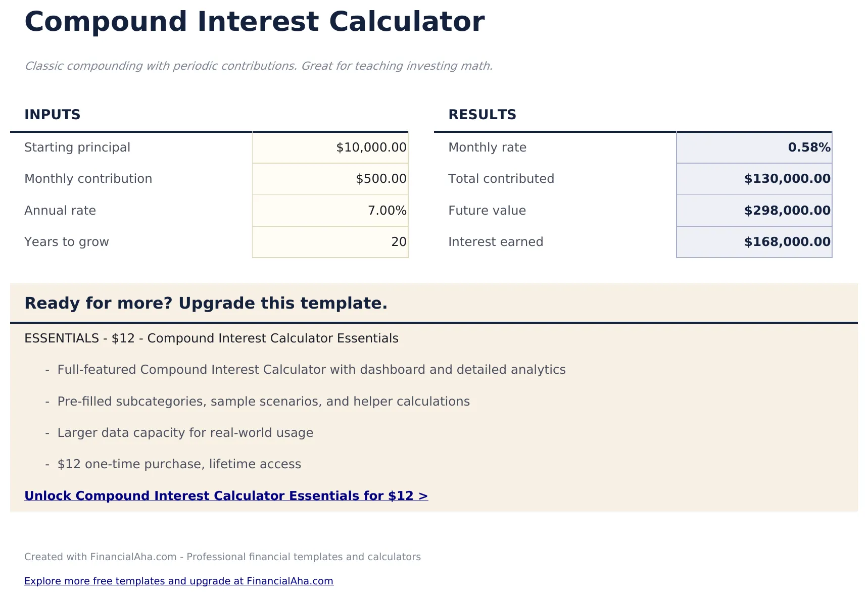Click the Full-featured Calculator bullet point
868x597 pixels.
pyautogui.click(x=312, y=370)
